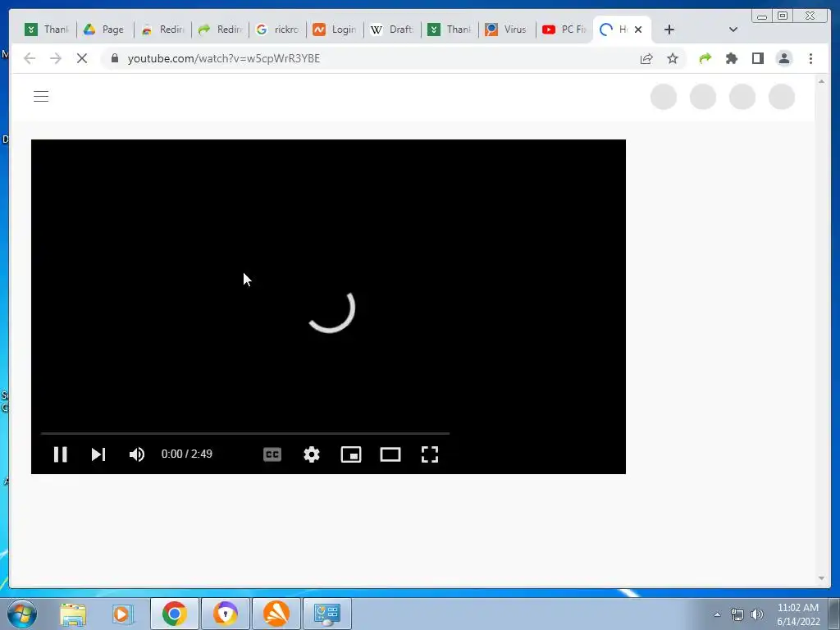The image size is (840, 630).
Task: Open Chrome extensions puzzle icon
Action: coord(731,58)
